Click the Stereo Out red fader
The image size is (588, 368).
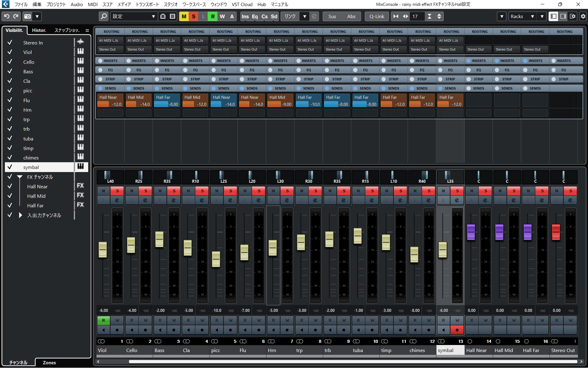pos(556,232)
